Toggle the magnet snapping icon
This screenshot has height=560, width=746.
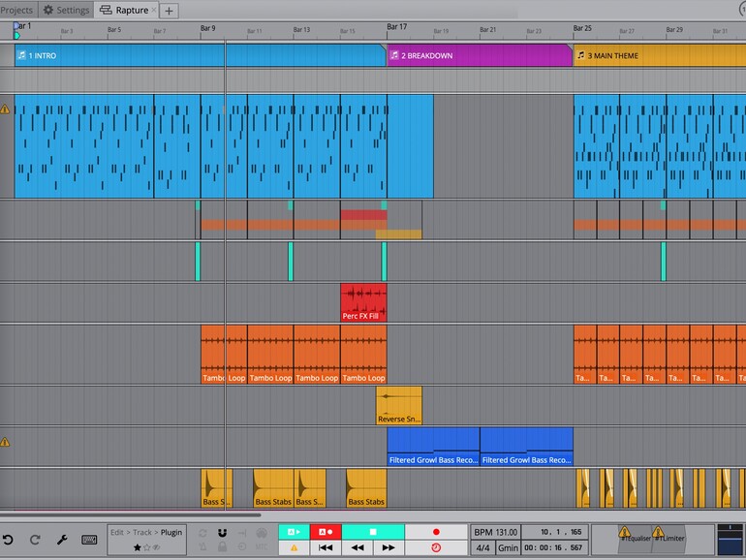[x=222, y=533]
